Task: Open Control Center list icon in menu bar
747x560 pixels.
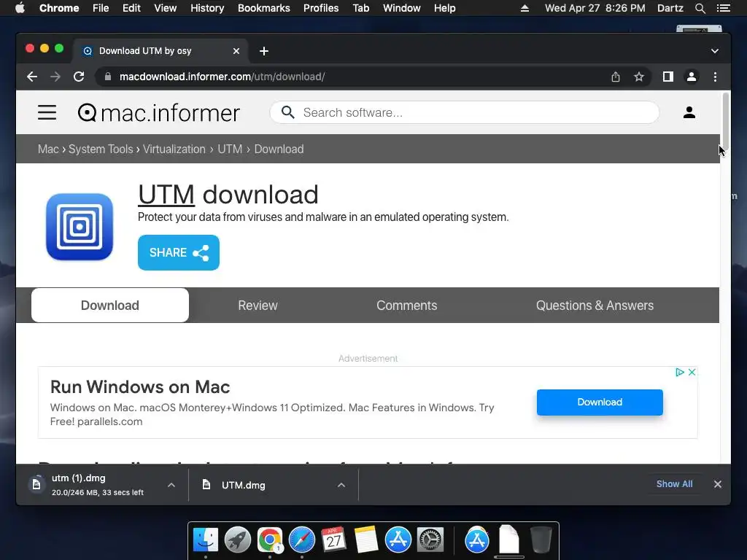Action: pyautogui.click(x=723, y=8)
